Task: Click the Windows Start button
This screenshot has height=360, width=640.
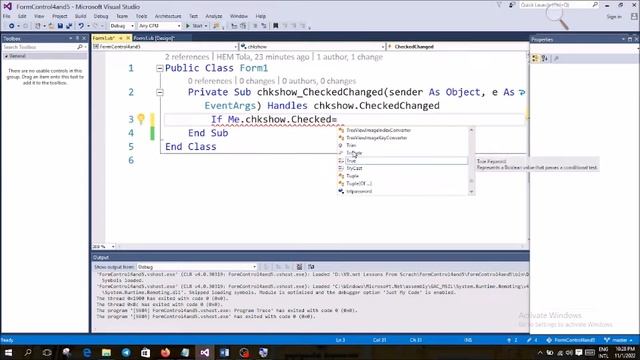Action: pos(8,352)
